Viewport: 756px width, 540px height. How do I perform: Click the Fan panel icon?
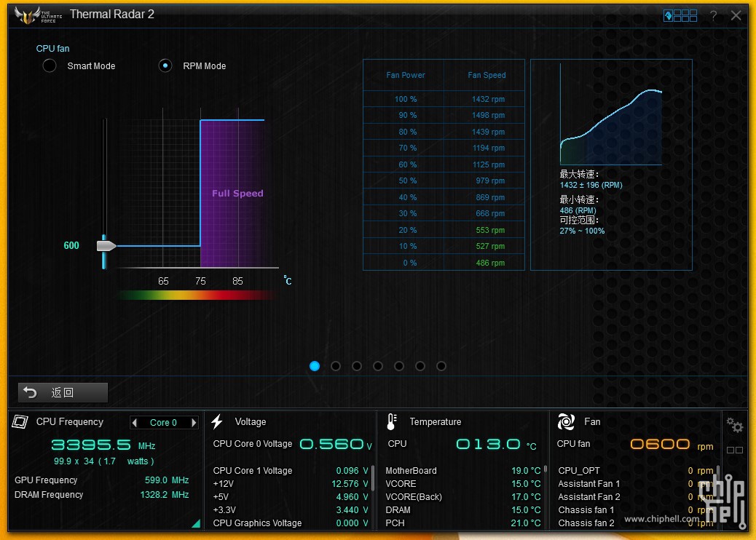click(x=566, y=421)
